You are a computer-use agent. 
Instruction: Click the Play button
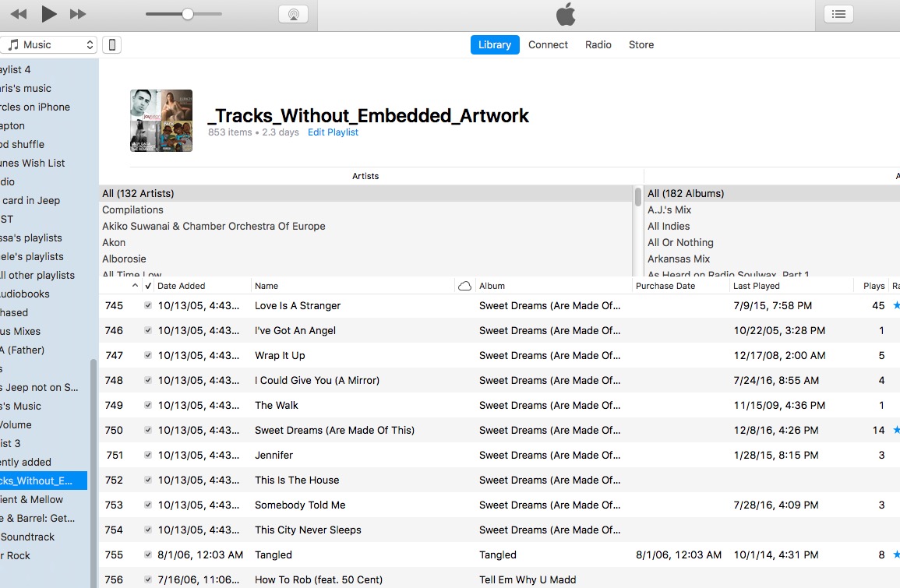[x=49, y=14]
